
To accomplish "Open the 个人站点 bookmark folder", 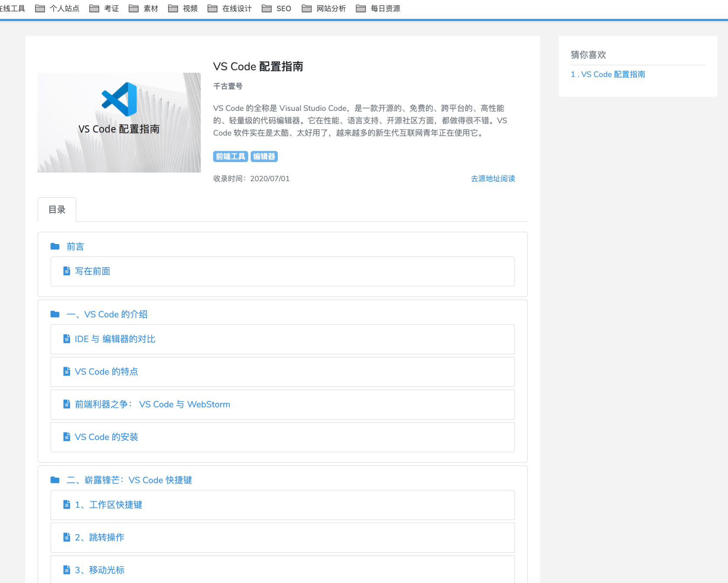I will click(57, 9).
